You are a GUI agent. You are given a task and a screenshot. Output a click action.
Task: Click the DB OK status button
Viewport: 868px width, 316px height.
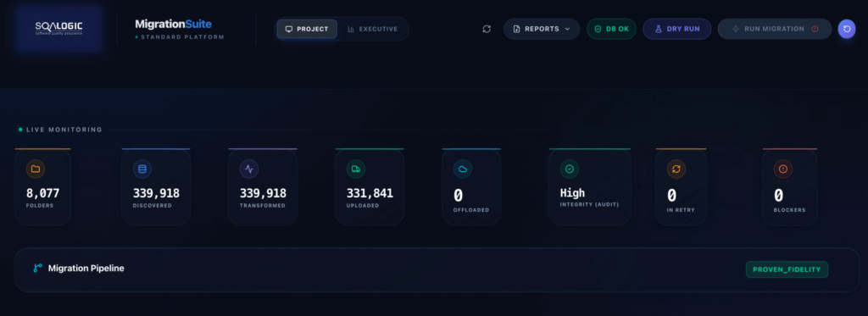click(612, 29)
